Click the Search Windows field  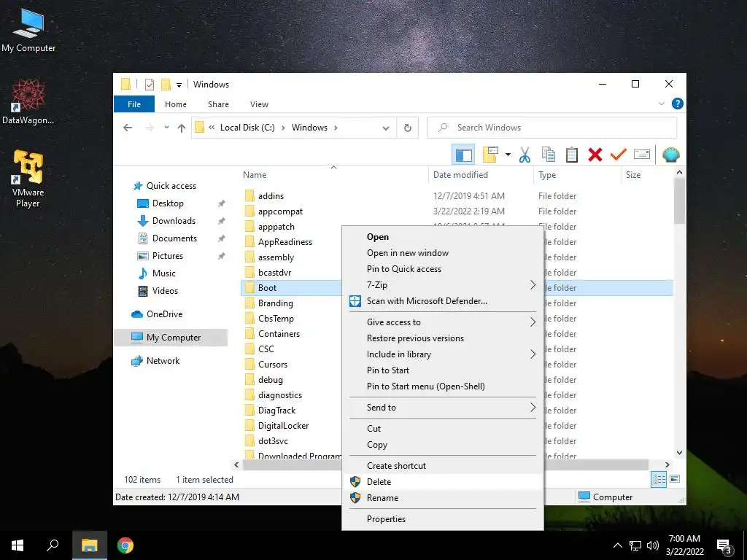pyautogui.click(x=552, y=128)
